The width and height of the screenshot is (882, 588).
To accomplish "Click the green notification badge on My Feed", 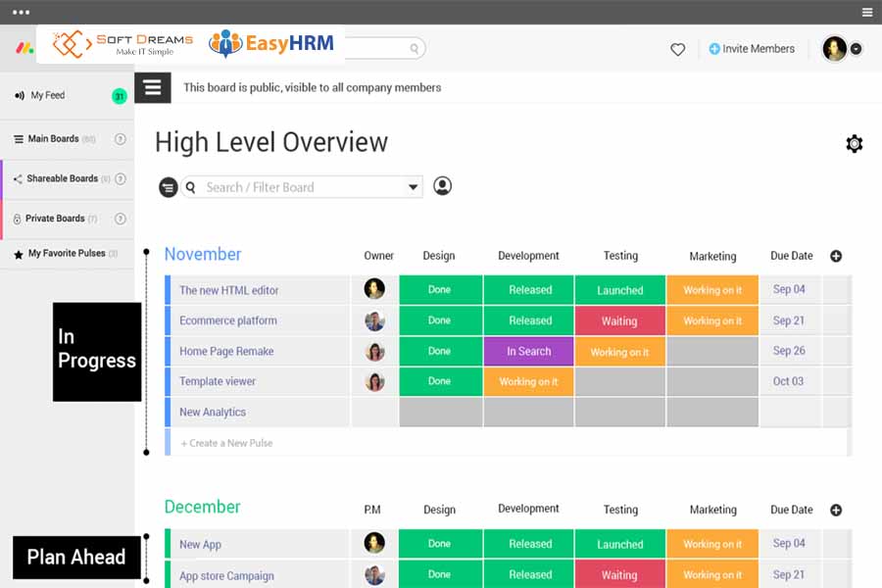I will [120, 96].
